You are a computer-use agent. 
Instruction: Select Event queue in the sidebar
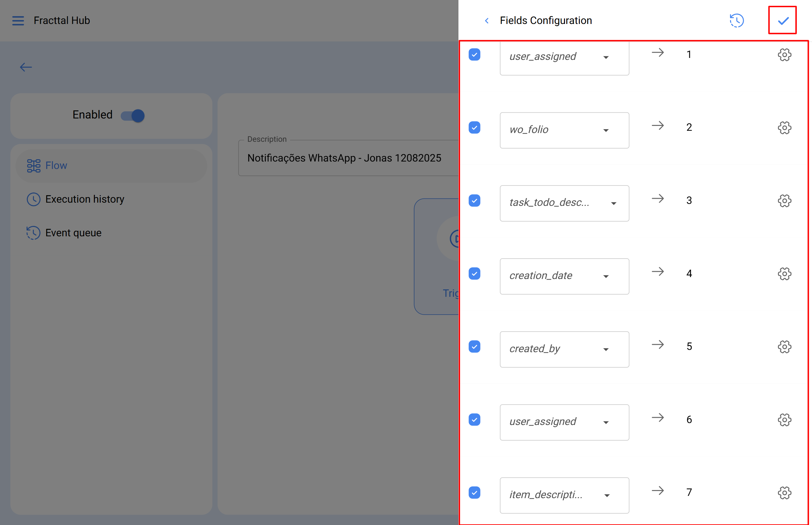73,233
